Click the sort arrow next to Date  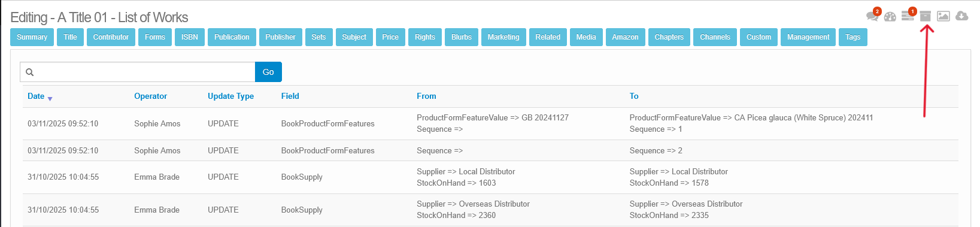pyautogui.click(x=50, y=98)
